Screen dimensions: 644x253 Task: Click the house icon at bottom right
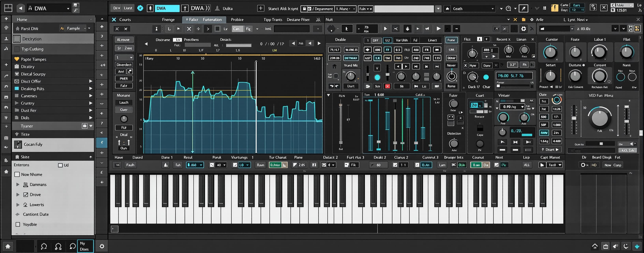tap(595, 246)
